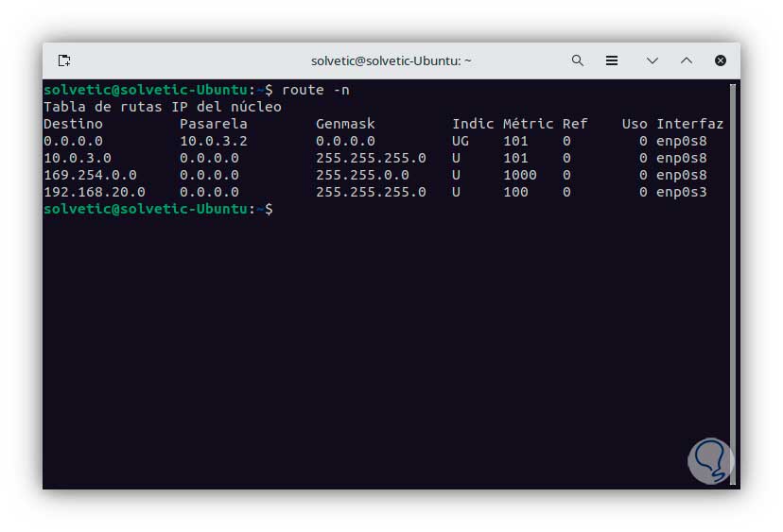The image size is (783, 532).
Task: Click the Genmask column header
Action: (x=345, y=124)
